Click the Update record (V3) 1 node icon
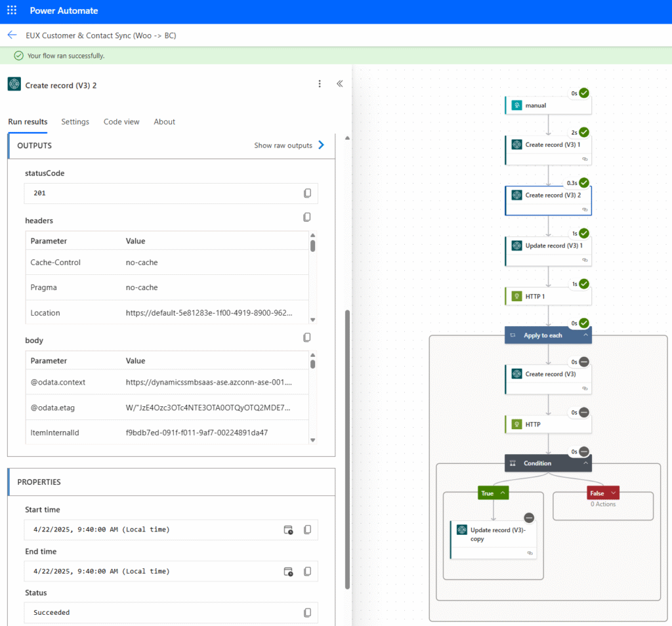This screenshot has height=626, width=672. 517,245
